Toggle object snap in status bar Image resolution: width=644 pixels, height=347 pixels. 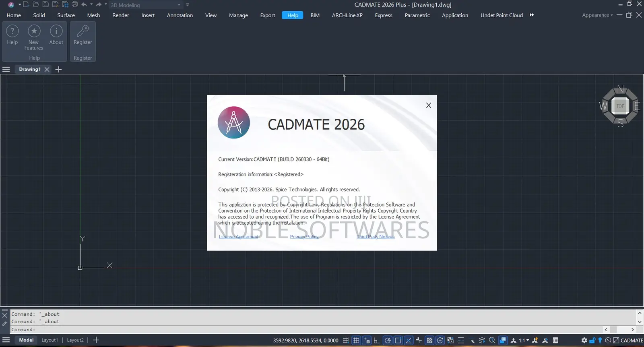click(x=398, y=340)
